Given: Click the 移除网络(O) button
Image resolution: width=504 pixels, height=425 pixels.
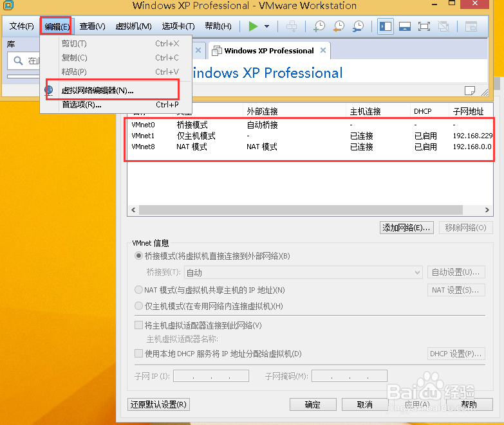Looking at the screenshot, I should pyautogui.click(x=466, y=228).
